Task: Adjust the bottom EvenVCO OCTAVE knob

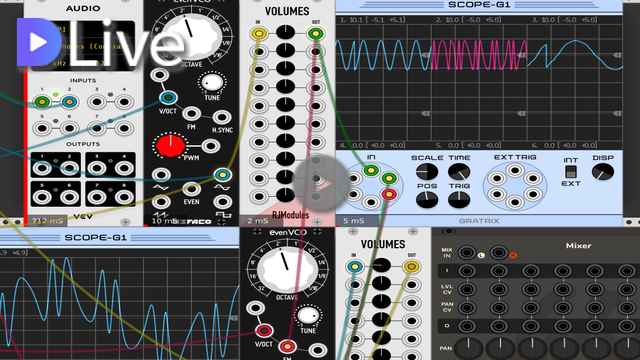Action: click(x=287, y=270)
